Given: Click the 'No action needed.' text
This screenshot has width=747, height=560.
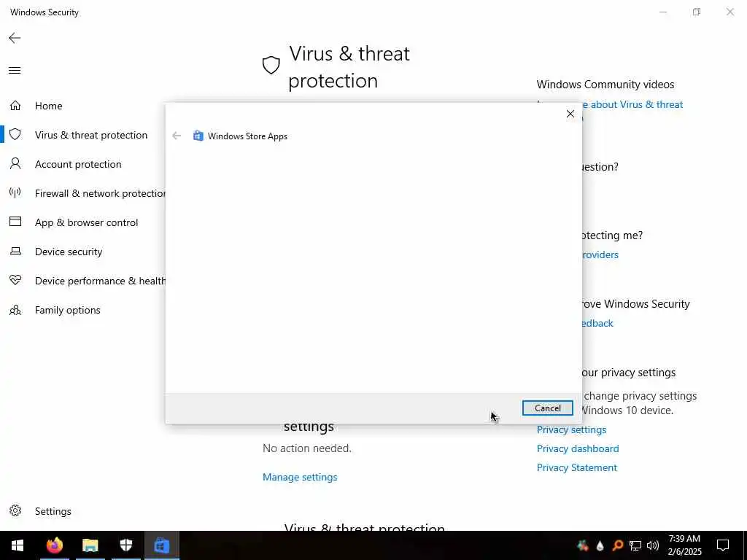Looking at the screenshot, I should [x=307, y=448].
